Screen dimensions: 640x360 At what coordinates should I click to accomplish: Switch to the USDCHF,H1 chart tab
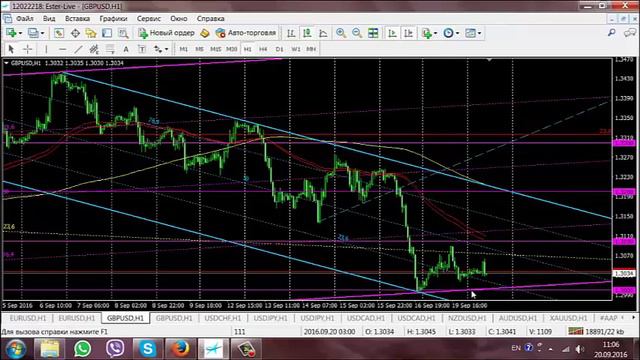pos(222,318)
